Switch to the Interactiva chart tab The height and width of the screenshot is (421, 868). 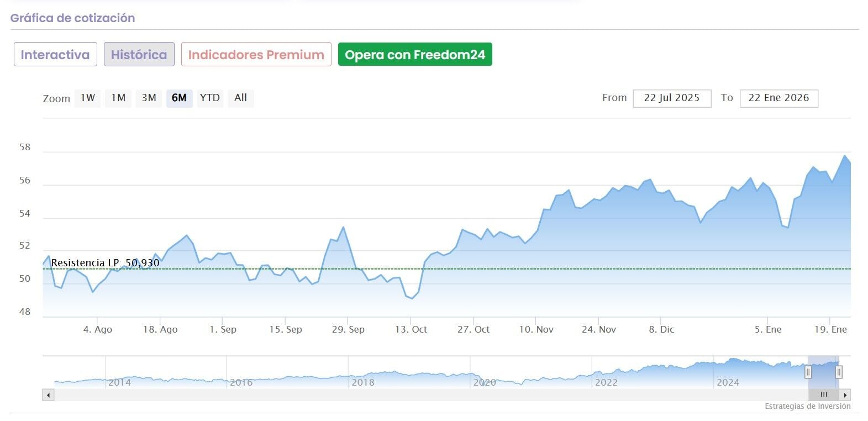point(55,55)
